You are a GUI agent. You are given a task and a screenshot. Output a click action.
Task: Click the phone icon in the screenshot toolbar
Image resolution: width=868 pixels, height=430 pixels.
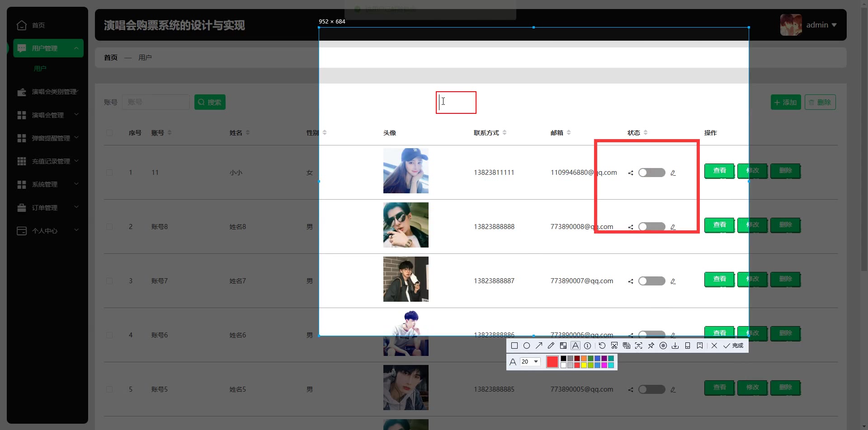[x=688, y=346]
